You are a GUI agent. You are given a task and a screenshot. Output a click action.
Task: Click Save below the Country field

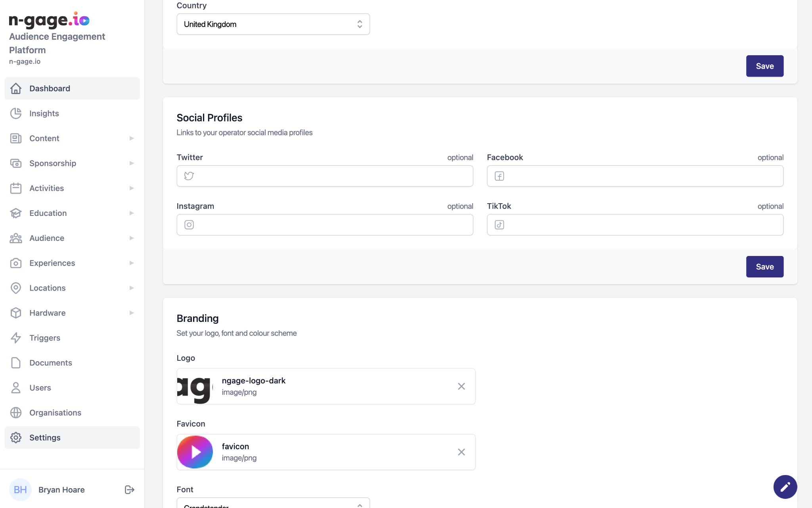[764, 66]
